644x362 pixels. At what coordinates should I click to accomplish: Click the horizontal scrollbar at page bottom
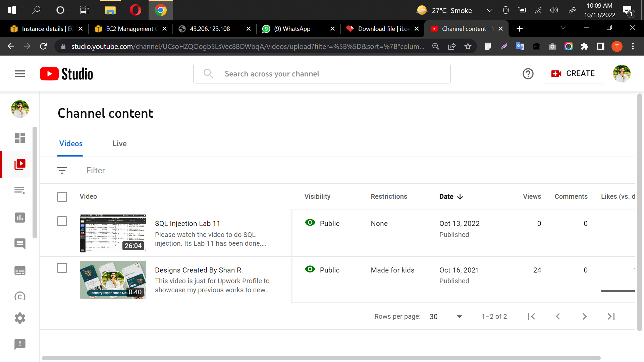pos(321,358)
